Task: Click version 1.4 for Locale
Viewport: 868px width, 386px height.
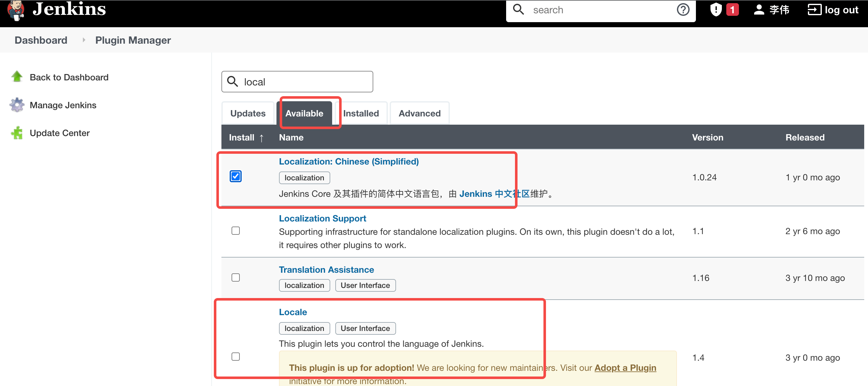Action: click(698, 358)
